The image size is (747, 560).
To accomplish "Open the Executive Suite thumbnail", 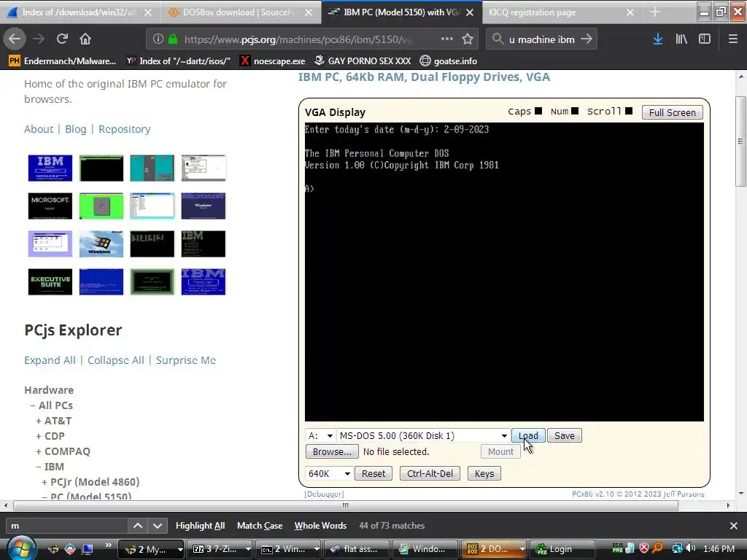I will point(50,282).
